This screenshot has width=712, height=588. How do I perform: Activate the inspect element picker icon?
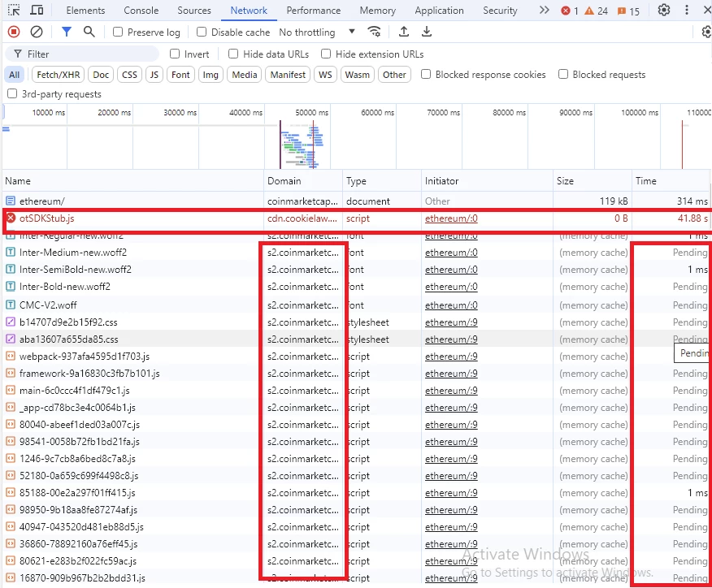[x=14, y=10]
